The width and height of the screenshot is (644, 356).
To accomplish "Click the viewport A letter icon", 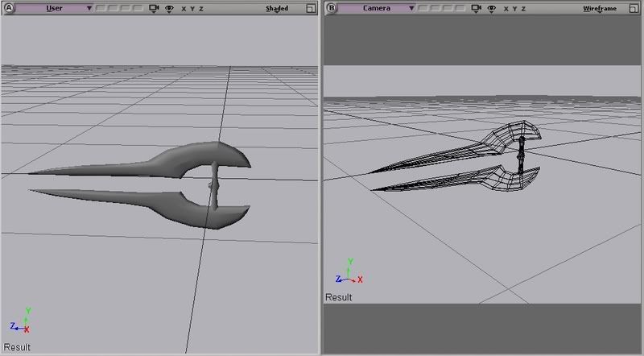I will [9, 8].
